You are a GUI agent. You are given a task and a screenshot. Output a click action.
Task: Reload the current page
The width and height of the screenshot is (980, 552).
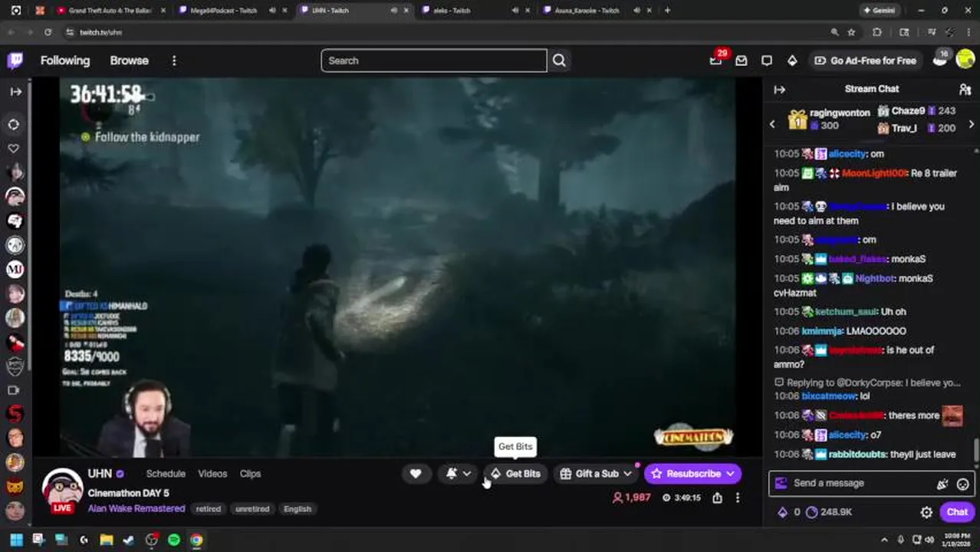(x=48, y=32)
